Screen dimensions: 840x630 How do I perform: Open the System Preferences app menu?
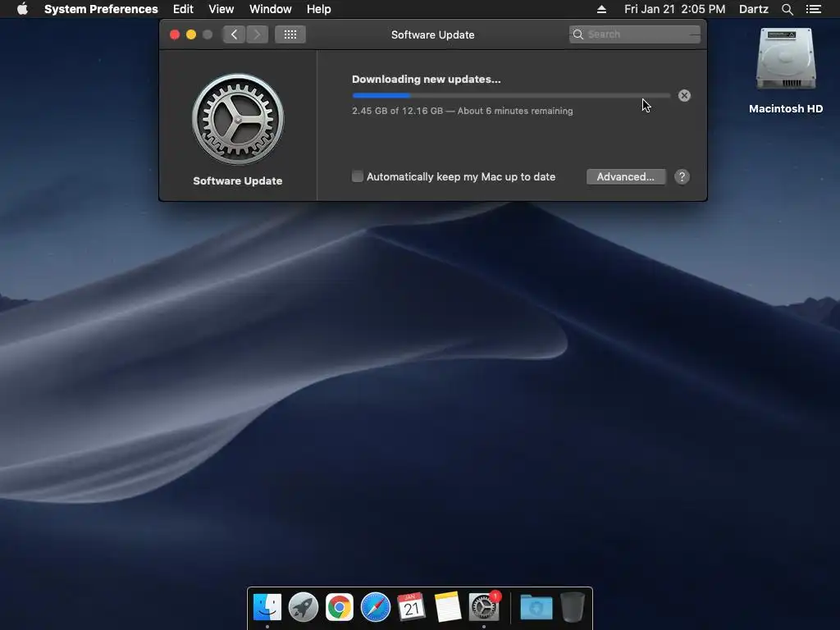(x=101, y=9)
